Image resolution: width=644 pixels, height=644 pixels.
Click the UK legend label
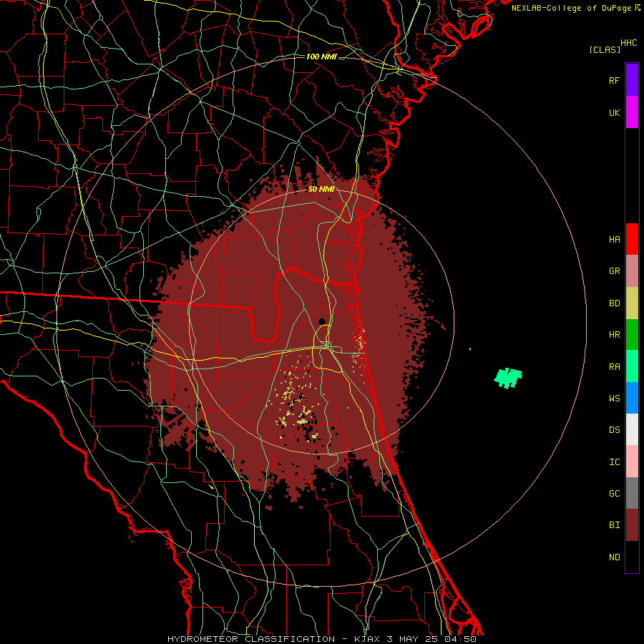point(614,112)
